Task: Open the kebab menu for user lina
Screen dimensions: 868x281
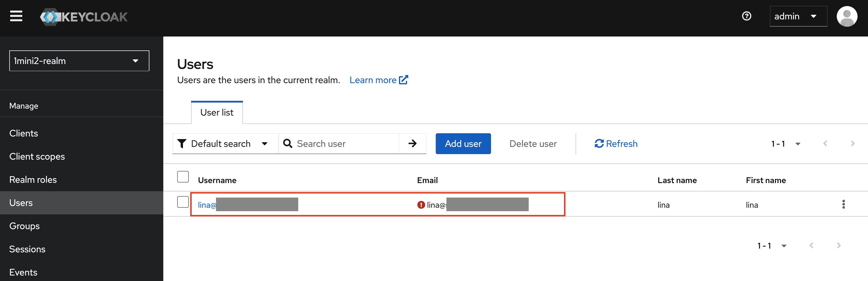Action: click(843, 205)
